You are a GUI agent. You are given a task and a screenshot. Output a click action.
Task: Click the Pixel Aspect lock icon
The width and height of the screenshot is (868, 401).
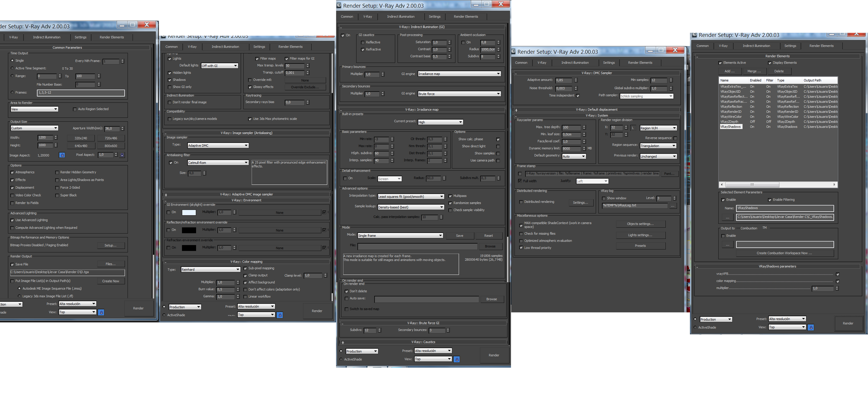pyautogui.click(x=122, y=155)
